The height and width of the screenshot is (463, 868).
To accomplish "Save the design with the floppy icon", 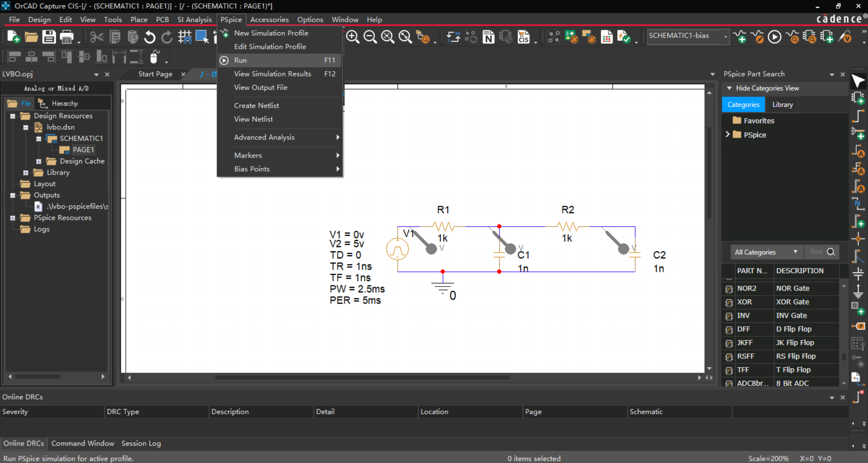I will click(x=49, y=37).
